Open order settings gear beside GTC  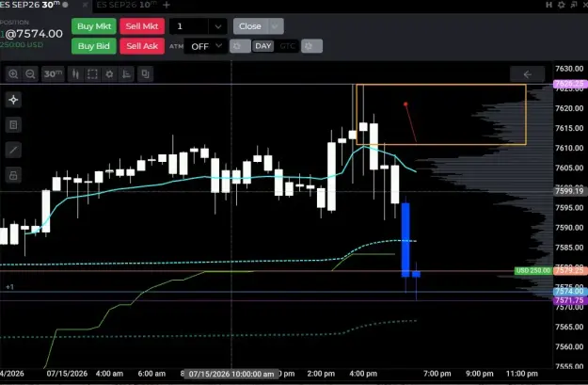[311, 46]
